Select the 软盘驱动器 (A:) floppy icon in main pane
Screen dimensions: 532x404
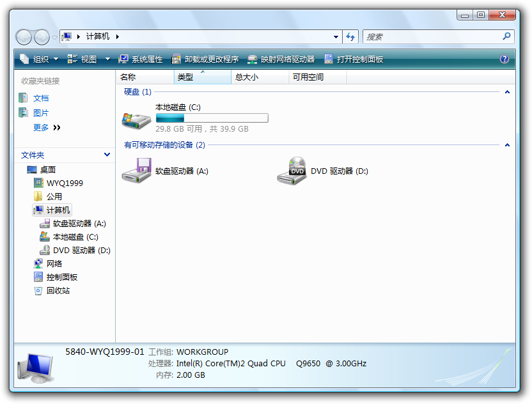[x=136, y=171]
